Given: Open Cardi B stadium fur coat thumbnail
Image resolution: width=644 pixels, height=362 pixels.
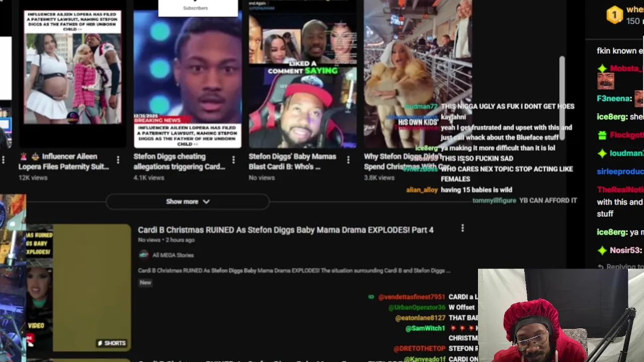Looking at the screenshot, I should (x=417, y=74).
